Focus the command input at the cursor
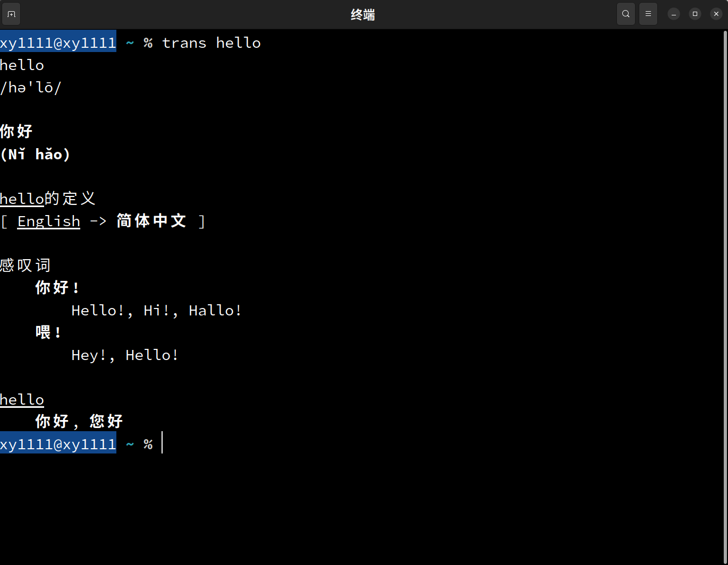The width and height of the screenshot is (728, 565). tap(163, 444)
